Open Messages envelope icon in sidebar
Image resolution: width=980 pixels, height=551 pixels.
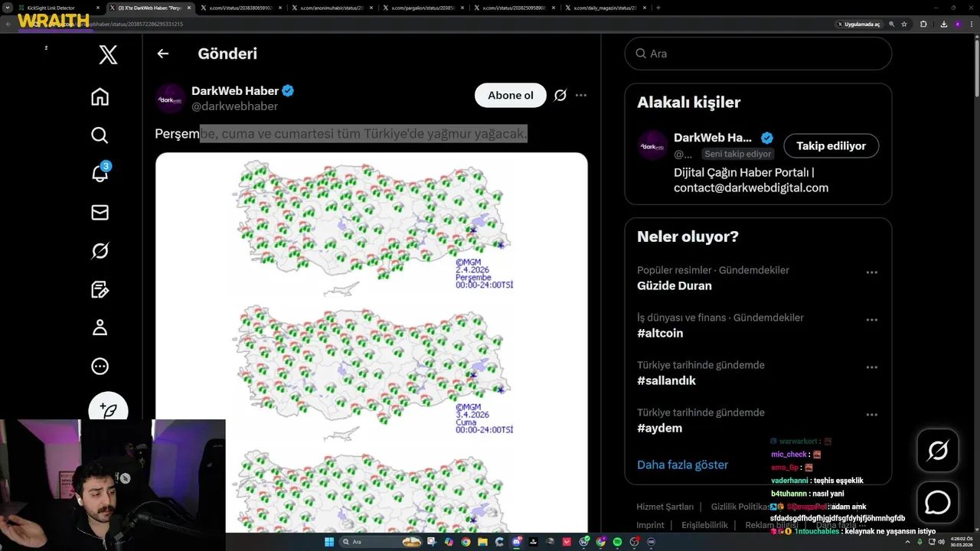point(100,212)
